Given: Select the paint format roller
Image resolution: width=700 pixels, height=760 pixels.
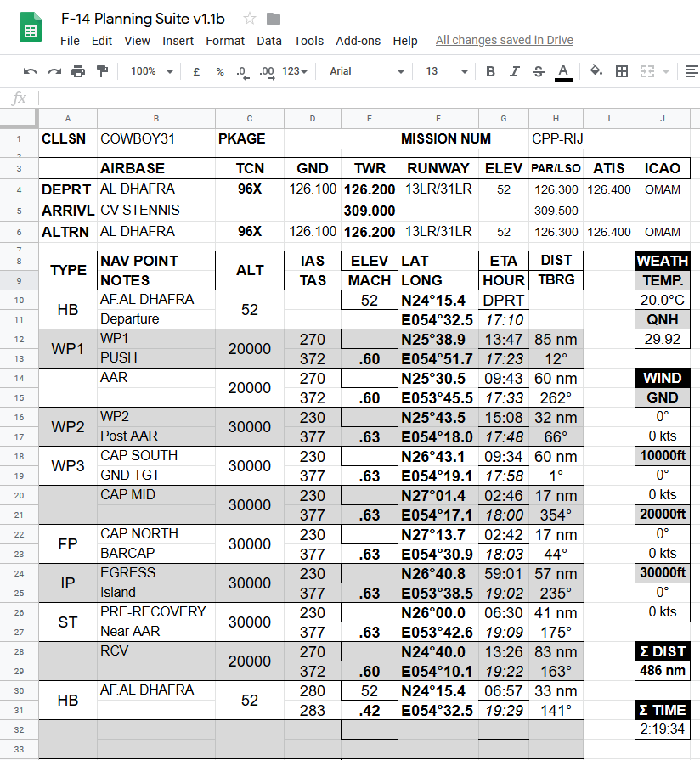Looking at the screenshot, I should (103, 71).
